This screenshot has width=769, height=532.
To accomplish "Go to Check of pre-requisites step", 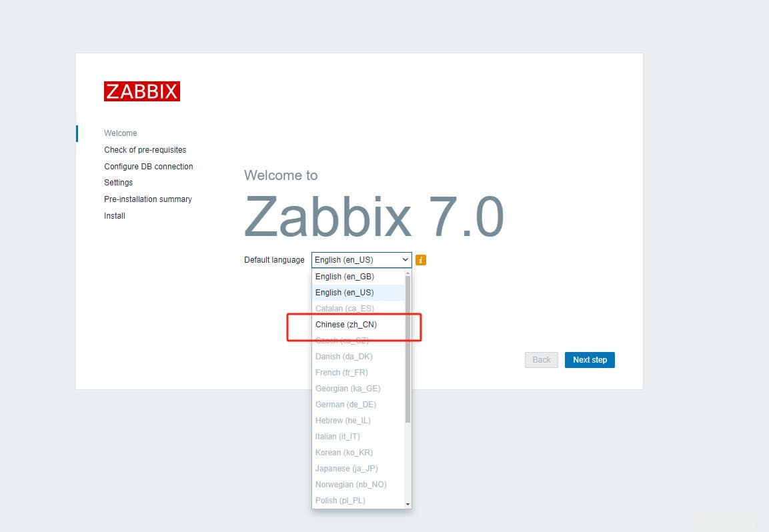I will point(145,150).
